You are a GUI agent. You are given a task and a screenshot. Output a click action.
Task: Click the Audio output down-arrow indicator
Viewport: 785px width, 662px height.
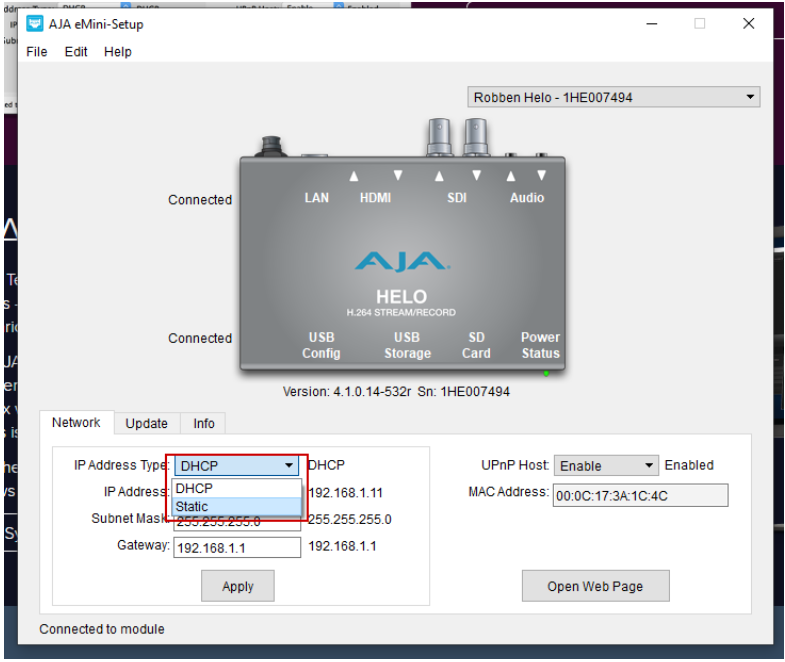point(542,175)
